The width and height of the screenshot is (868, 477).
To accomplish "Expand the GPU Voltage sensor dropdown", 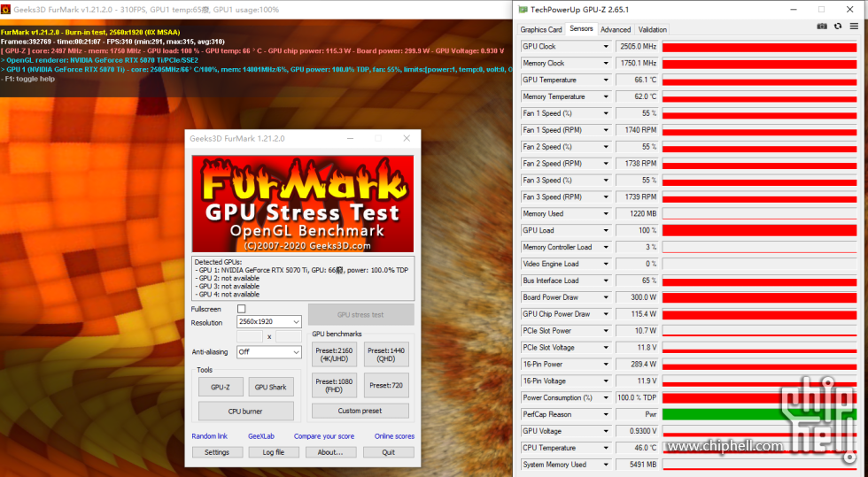I will pos(606,431).
